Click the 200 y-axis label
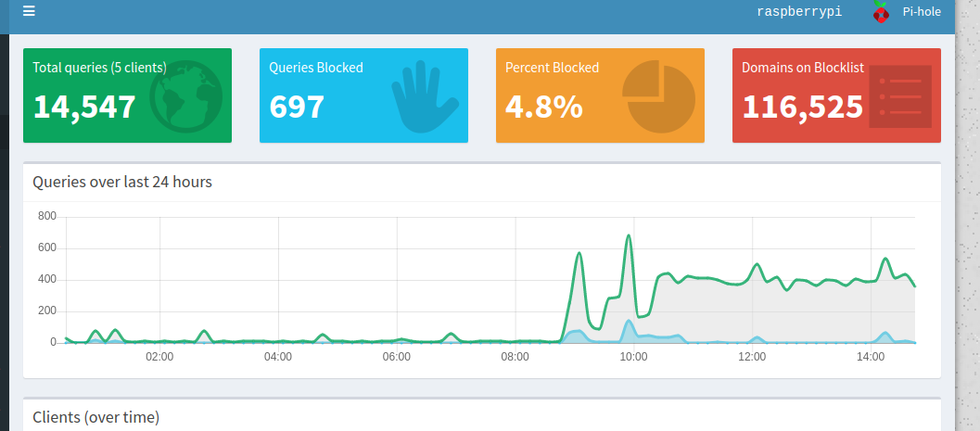Viewport: 980px width, 431px height. point(47,311)
